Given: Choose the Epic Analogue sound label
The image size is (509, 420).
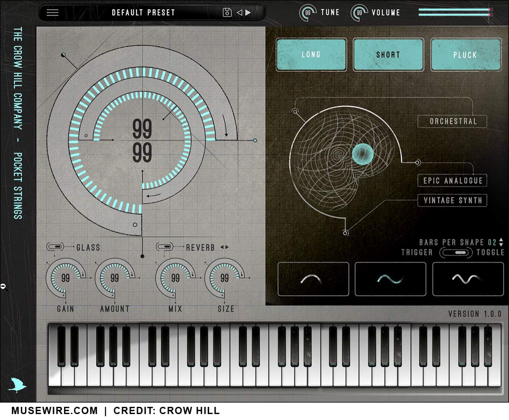Looking at the screenshot, I should pyautogui.click(x=453, y=181).
